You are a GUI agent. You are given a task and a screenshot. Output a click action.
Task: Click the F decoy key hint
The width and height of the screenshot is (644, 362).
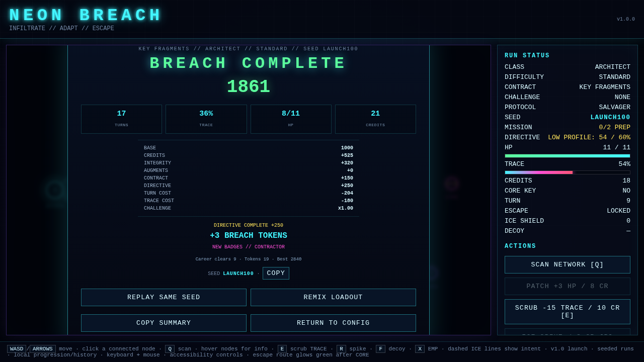380,349
